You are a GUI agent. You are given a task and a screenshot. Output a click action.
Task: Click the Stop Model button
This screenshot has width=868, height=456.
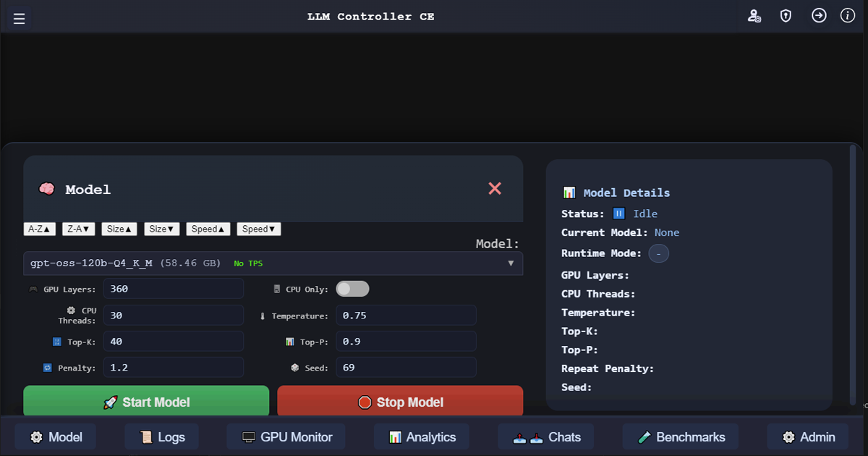tap(400, 402)
